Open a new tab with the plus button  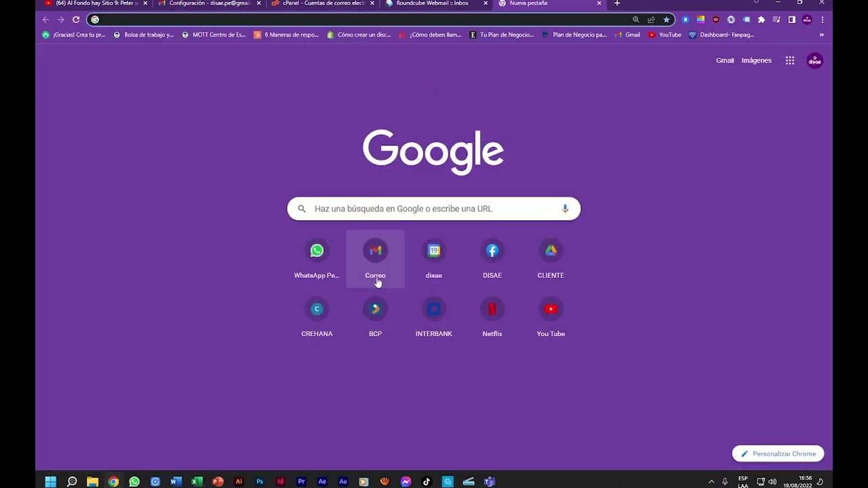tap(617, 3)
